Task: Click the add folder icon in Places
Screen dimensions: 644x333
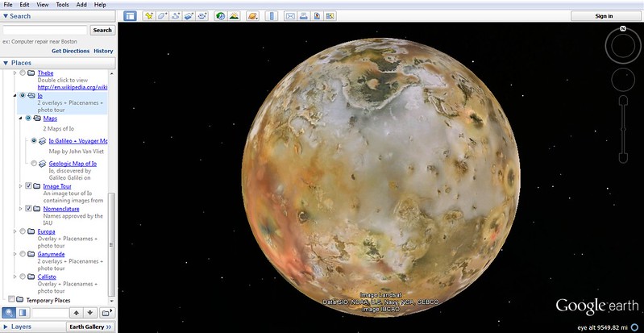Action: click(106, 313)
